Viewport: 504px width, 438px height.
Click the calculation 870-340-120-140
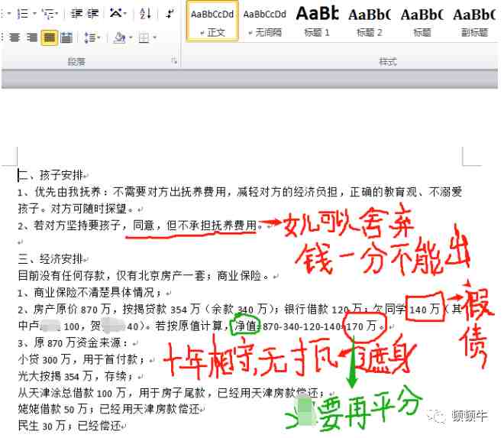click(302, 326)
